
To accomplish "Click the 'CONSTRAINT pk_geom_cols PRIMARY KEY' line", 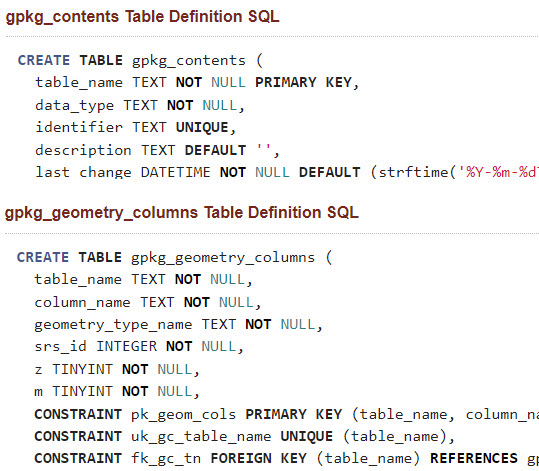I will [287, 415].
